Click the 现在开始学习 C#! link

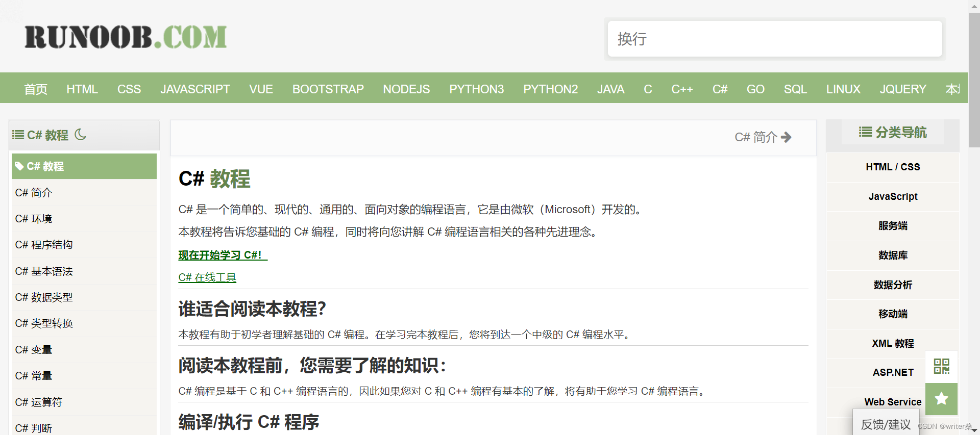(x=223, y=255)
